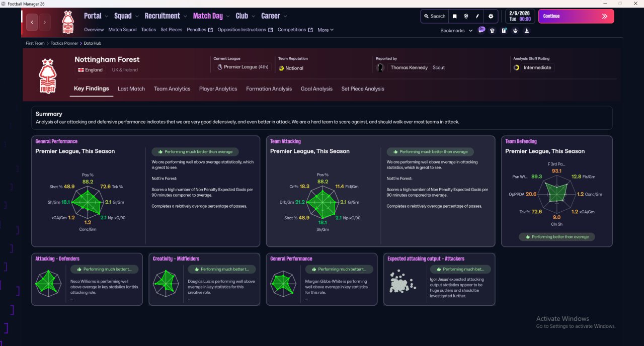Click the large Forest club badge in header
Screen dimensions: 644x346
(x=48, y=75)
